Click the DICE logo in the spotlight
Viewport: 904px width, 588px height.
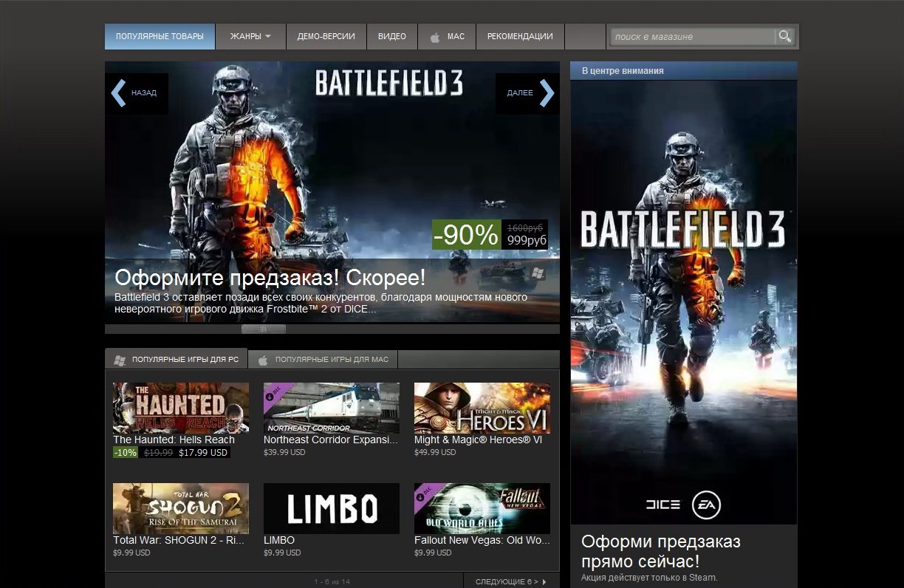662,505
